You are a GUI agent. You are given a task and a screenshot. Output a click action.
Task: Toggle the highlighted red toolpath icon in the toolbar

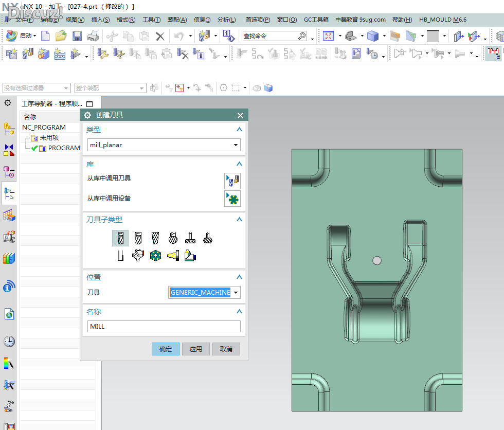click(493, 53)
